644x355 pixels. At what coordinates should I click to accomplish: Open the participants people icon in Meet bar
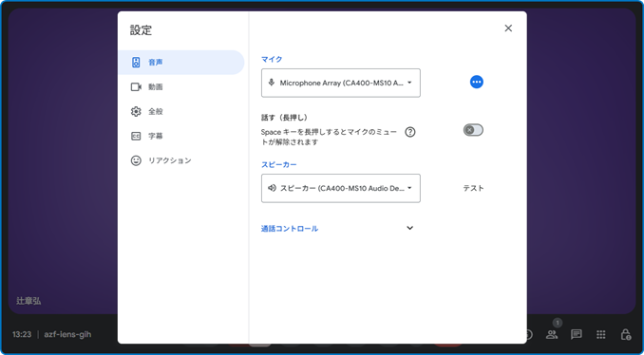pyautogui.click(x=552, y=334)
